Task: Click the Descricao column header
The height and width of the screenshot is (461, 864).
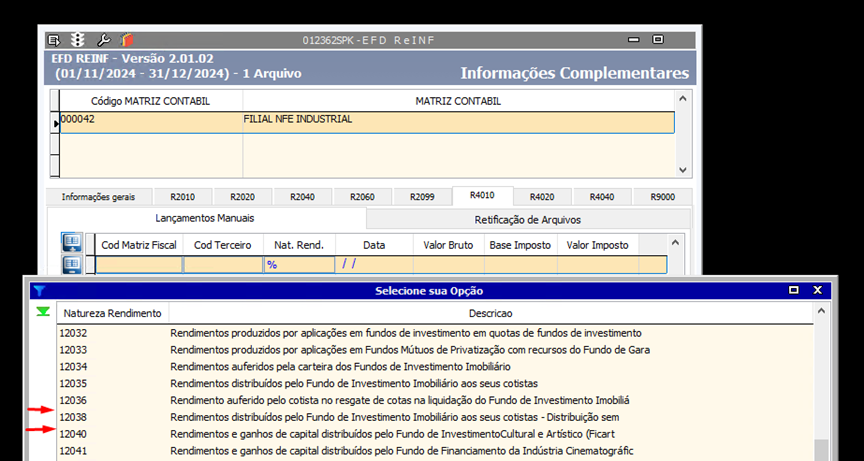Action: coord(491,313)
